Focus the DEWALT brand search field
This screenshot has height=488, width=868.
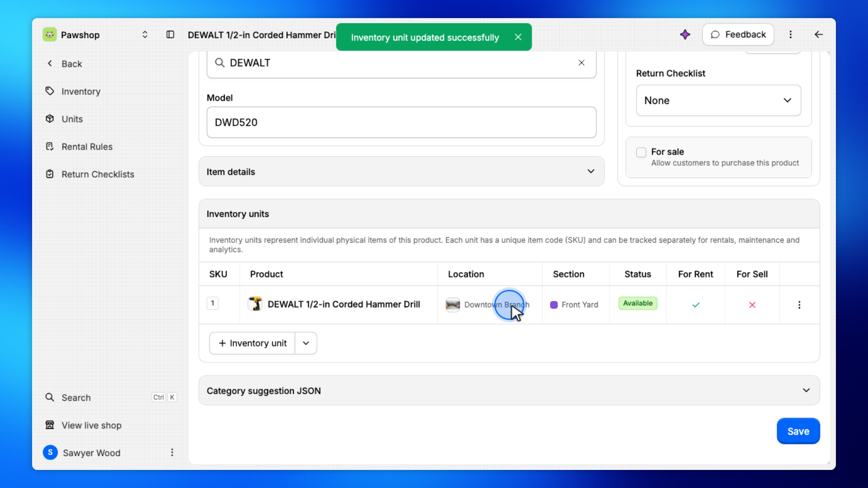(401, 63)
